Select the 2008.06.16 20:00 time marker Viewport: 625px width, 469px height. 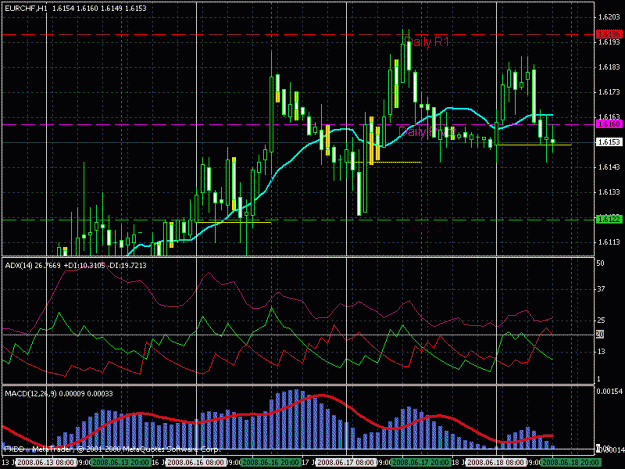tap(271, 463)
